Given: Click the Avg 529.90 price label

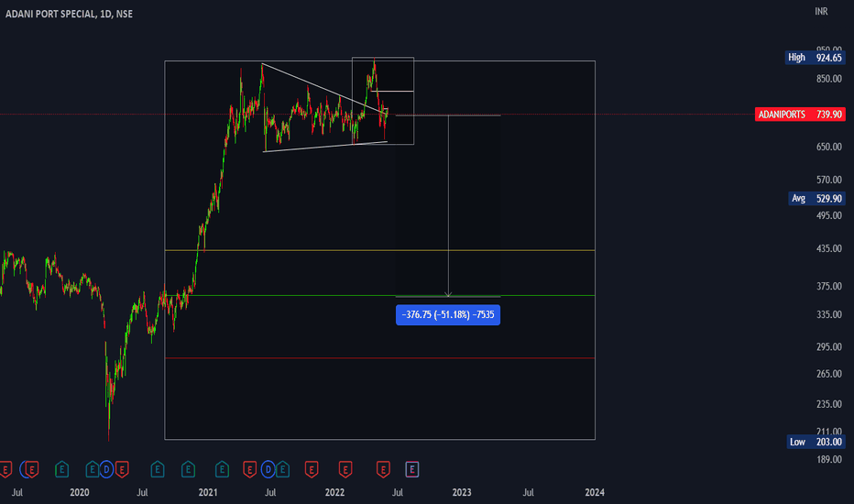Looking at the screenshot, I should point(816,198).
